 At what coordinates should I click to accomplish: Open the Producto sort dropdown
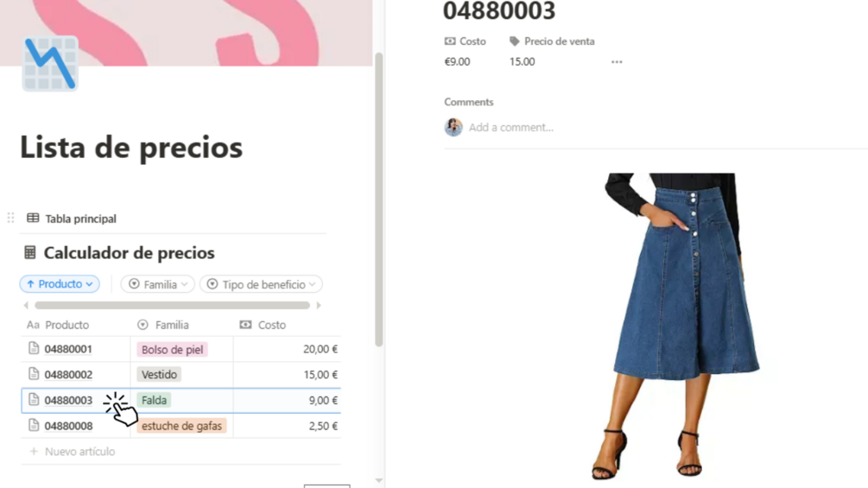(x=60, y=284)
